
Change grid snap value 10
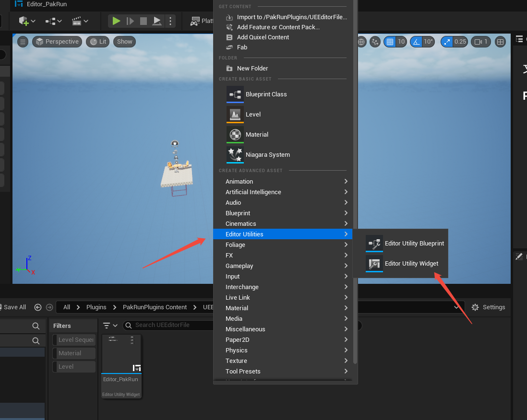click(x=401, y=42)
